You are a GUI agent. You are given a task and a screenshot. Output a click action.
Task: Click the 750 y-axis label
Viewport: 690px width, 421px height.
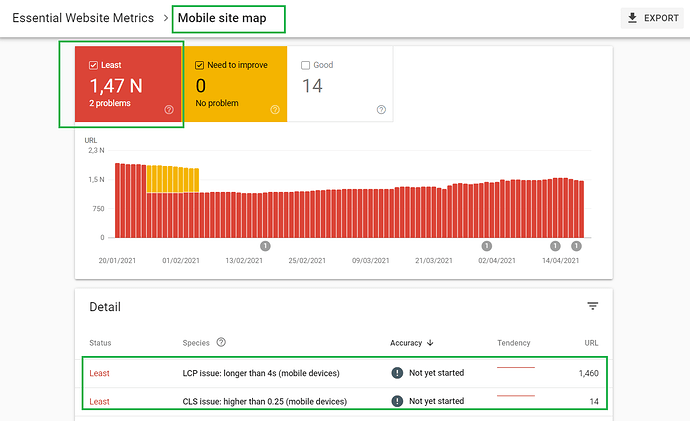point(99,209)
